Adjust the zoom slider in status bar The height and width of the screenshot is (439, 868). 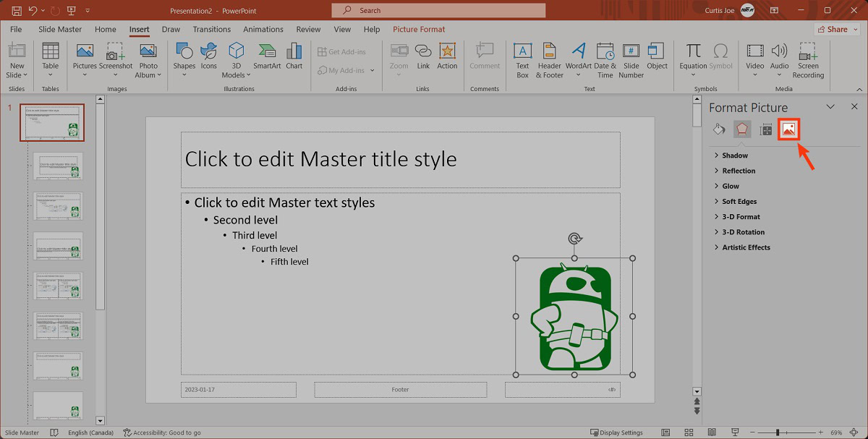coord(778,432)
